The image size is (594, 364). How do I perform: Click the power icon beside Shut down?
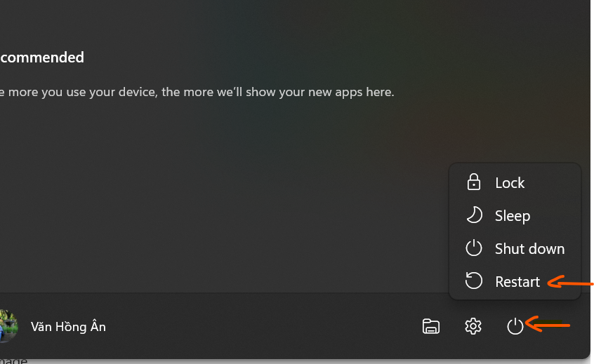pyautogui.click(x=474, y=248)
